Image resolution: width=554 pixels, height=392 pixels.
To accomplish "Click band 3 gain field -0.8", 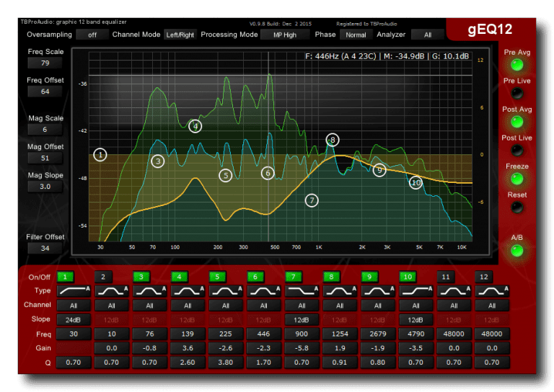I will point(149,348).
